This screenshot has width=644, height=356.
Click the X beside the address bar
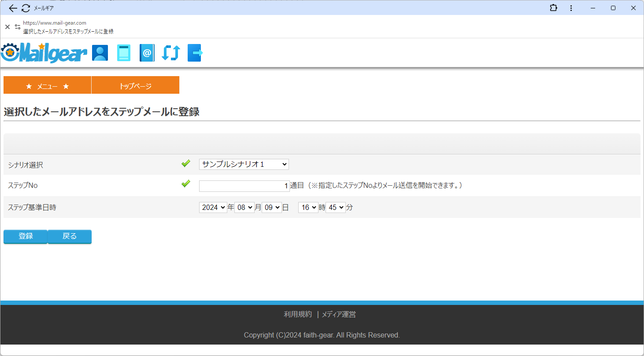[x=7, y=27]
